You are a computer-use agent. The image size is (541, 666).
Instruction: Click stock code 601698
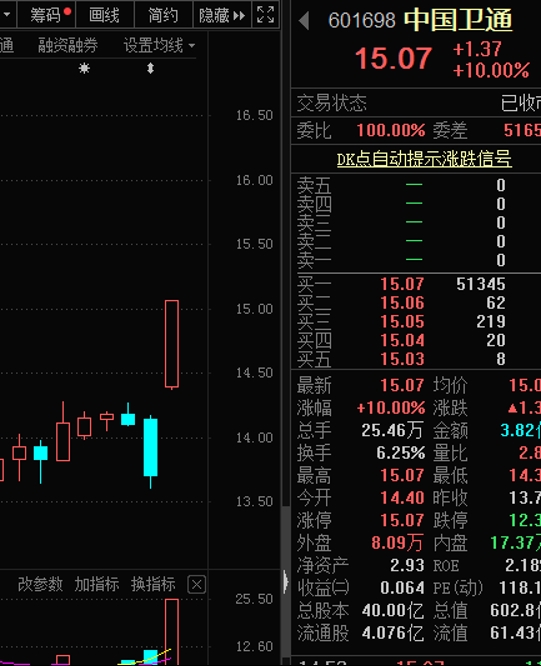coord(361,20)
